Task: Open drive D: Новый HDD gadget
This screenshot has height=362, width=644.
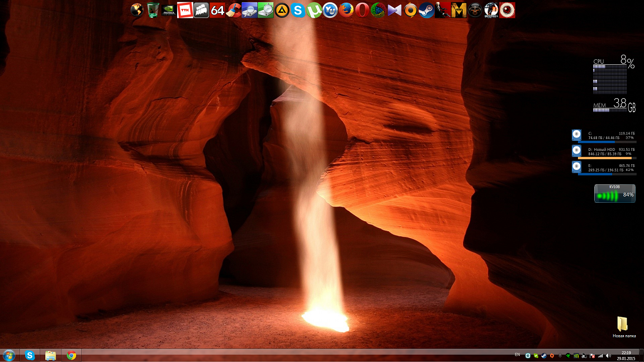Action: coord(604,151)
